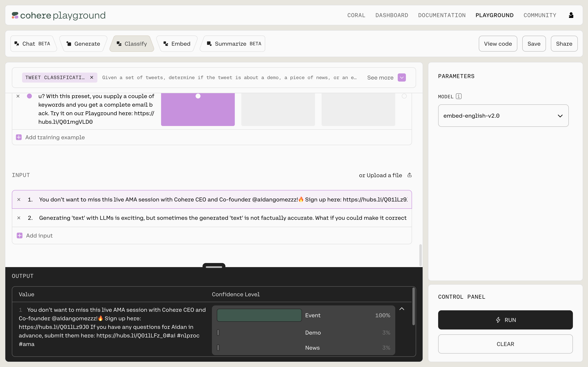Open the user account profile icon
The image size is (588, 367).
(571, 15)
